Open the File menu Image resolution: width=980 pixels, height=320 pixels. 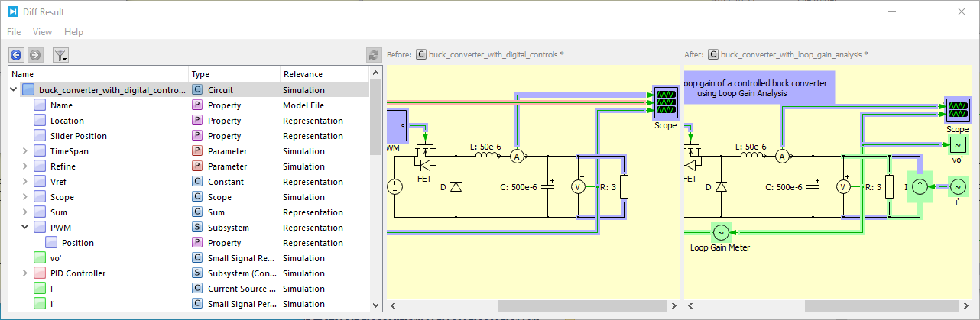(x=14, y=32)
